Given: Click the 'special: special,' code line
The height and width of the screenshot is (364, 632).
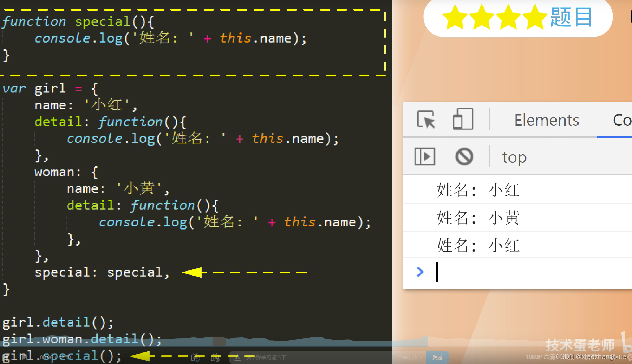Looking at the screenshot, I should [x=102, y=272].
